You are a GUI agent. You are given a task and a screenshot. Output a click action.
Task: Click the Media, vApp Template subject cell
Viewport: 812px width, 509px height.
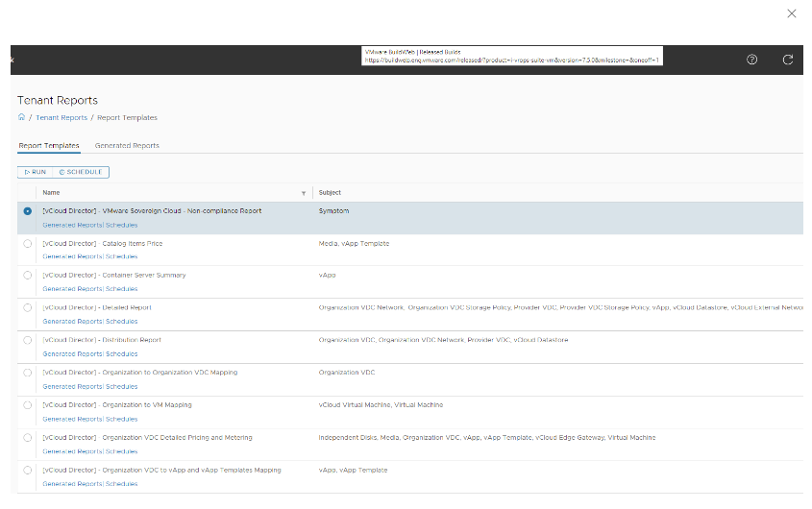click(354, 243)
